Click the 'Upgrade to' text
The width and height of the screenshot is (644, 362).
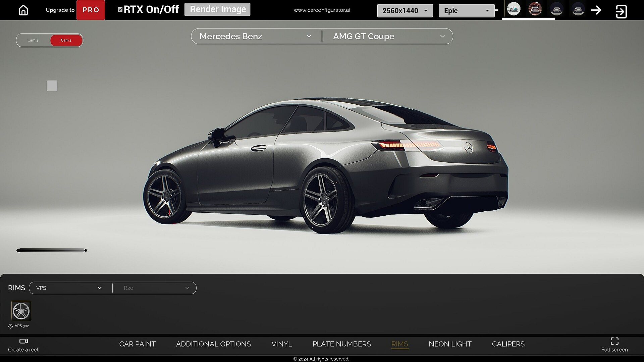60,10
